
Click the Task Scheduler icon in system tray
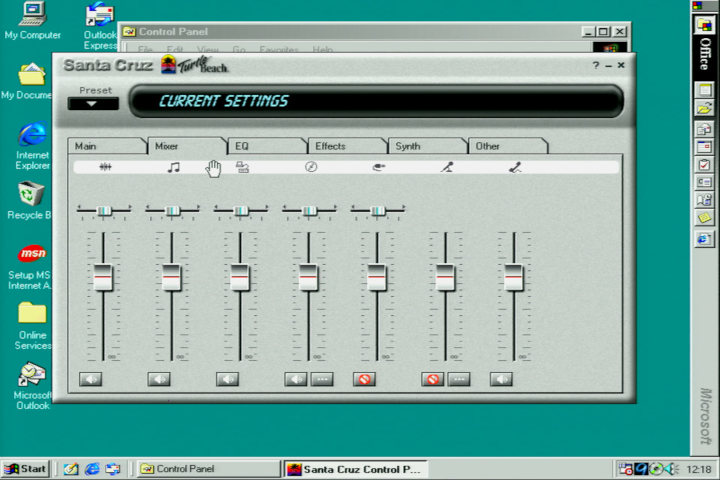point(626,469)
